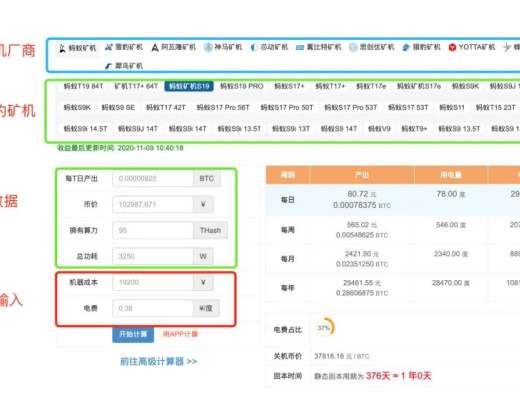520x400 pixels.
Task: Click the 78.00 daily power usage value
Action: 451,194
